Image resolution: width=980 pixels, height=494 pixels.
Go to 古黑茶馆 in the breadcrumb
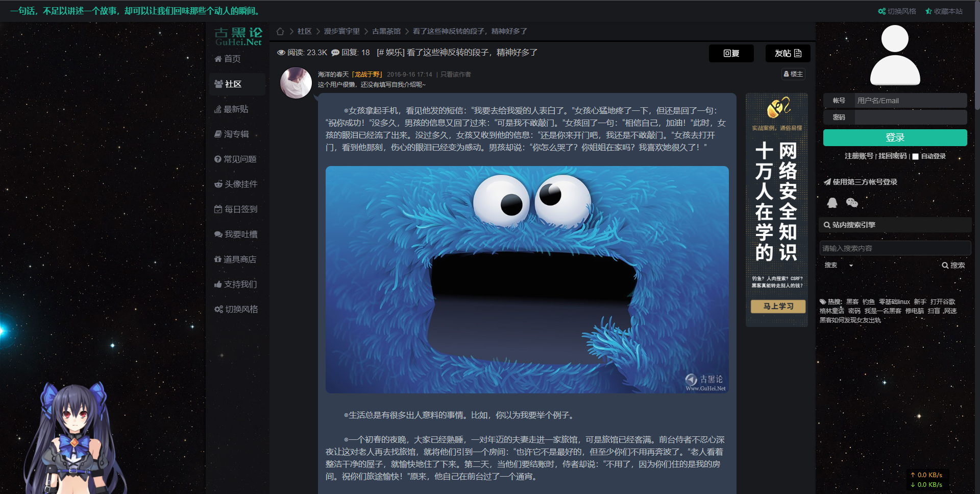coord(386,31)
